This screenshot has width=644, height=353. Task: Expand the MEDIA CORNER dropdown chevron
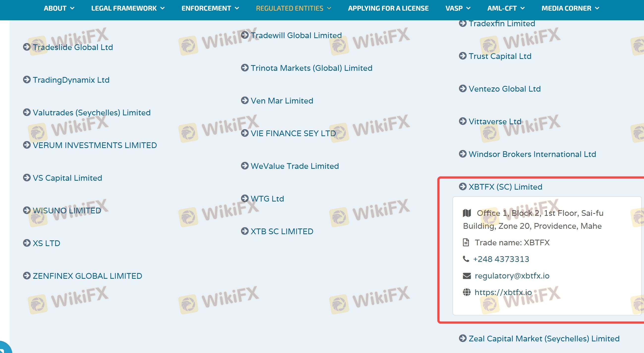tap(597, 8)
